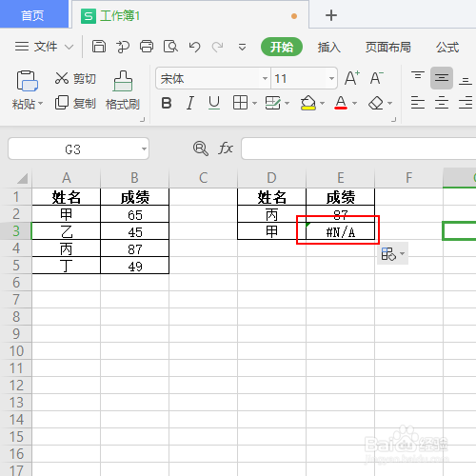Viewport: 476px width, 476px height.
Task: Activate the 格式刷 format painter
Action: [123, 90]
